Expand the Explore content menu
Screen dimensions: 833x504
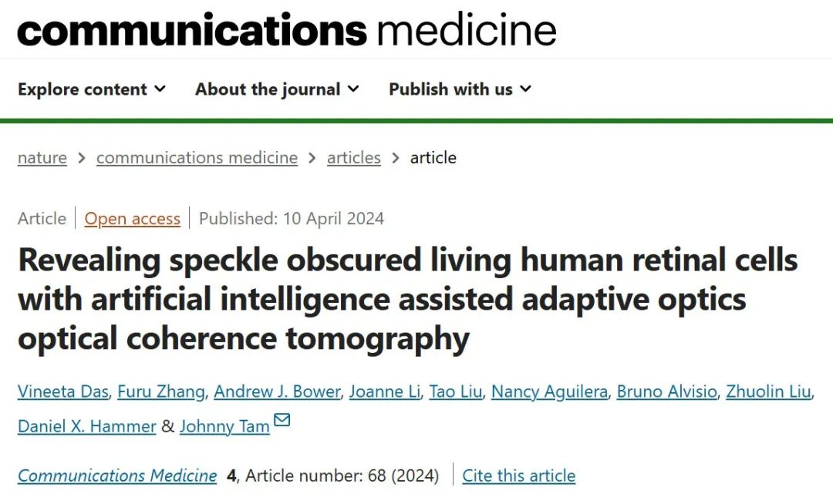92,89
